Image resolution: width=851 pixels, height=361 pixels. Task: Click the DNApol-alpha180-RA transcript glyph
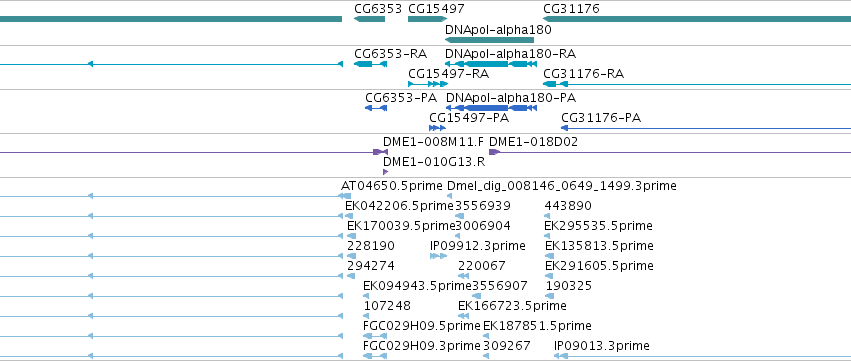pyautogui.click(x=491, y=64)
